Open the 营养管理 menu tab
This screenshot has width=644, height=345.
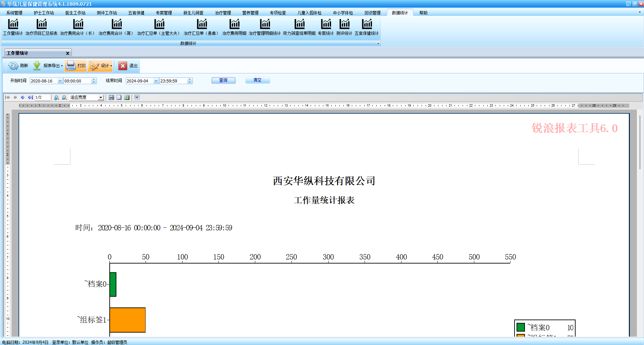coord(251,13)
